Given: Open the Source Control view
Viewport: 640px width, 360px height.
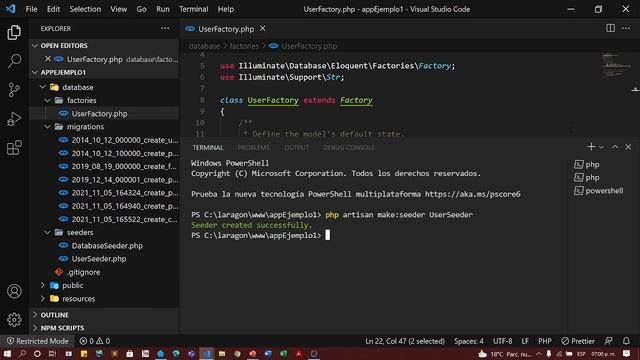Looking at the screenshot, I should 14,90.
